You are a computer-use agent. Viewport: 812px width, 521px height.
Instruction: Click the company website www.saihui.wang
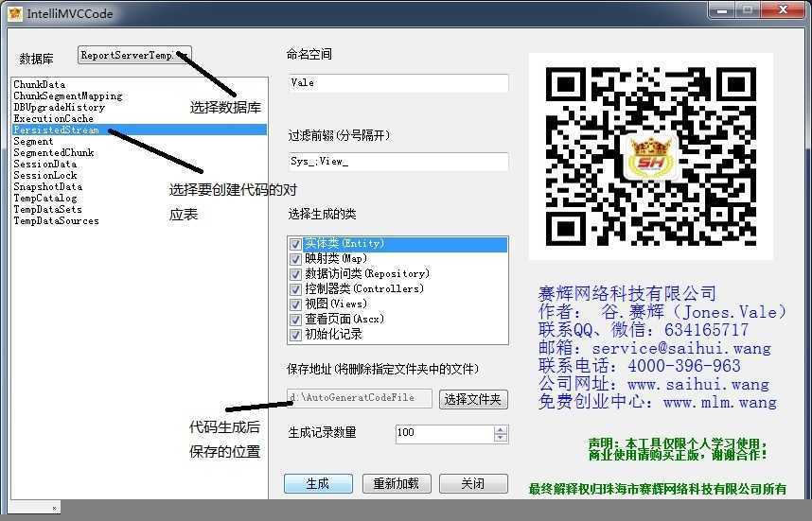coord(698,384)
